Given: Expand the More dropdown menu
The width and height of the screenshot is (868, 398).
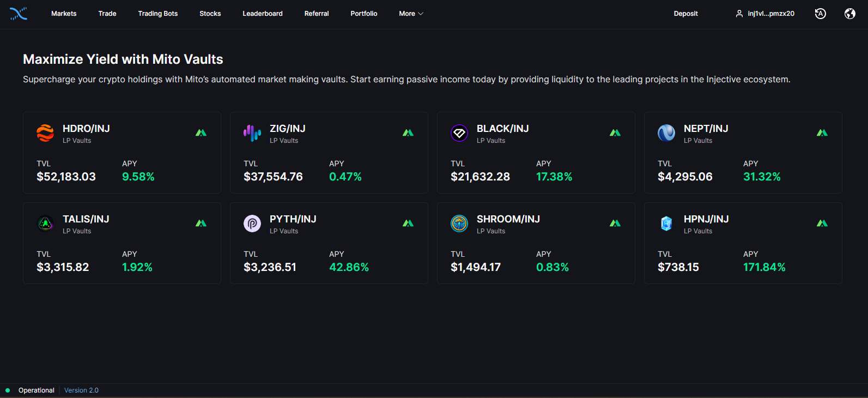Looking at the screenshot, I should pyautogui.click(x=411, y=14).
